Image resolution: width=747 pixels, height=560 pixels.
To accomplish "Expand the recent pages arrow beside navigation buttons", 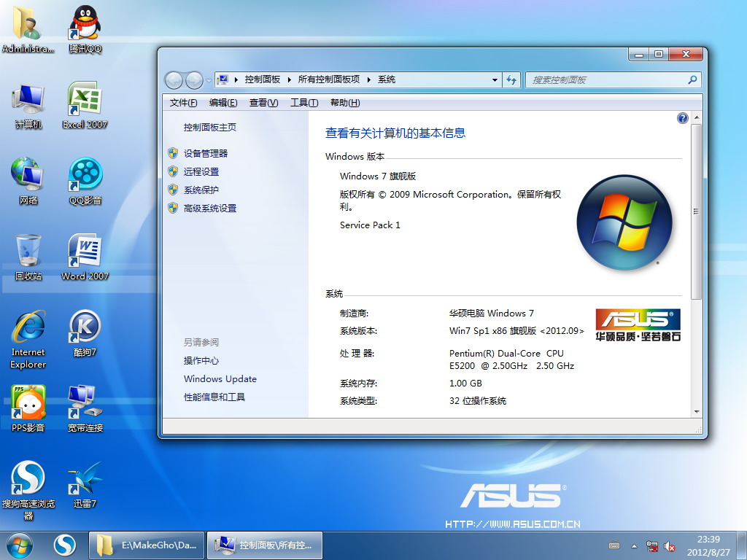I will (209, 80).
